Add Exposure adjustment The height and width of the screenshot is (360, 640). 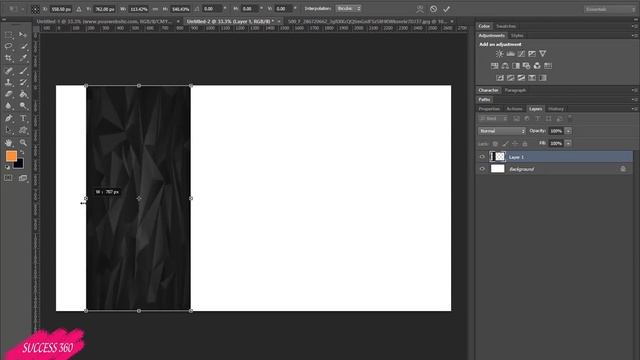pos(532,54)
